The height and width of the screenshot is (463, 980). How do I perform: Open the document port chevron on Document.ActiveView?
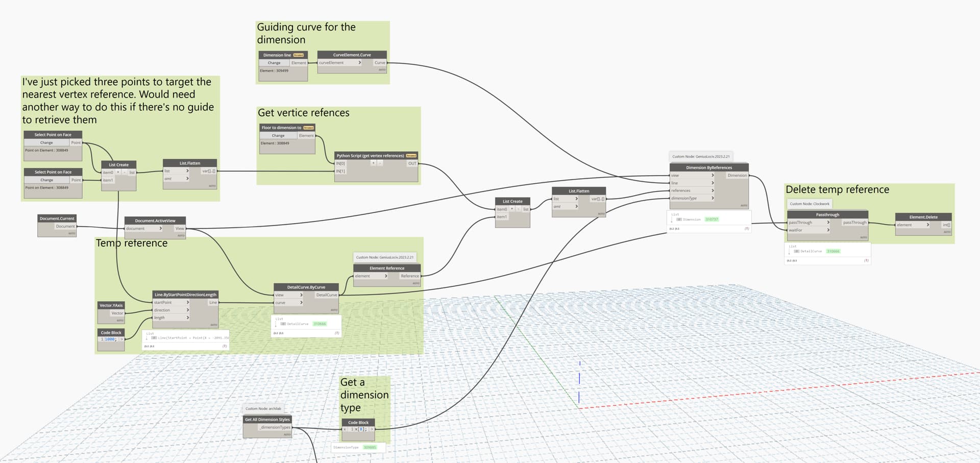click(161, 229)
